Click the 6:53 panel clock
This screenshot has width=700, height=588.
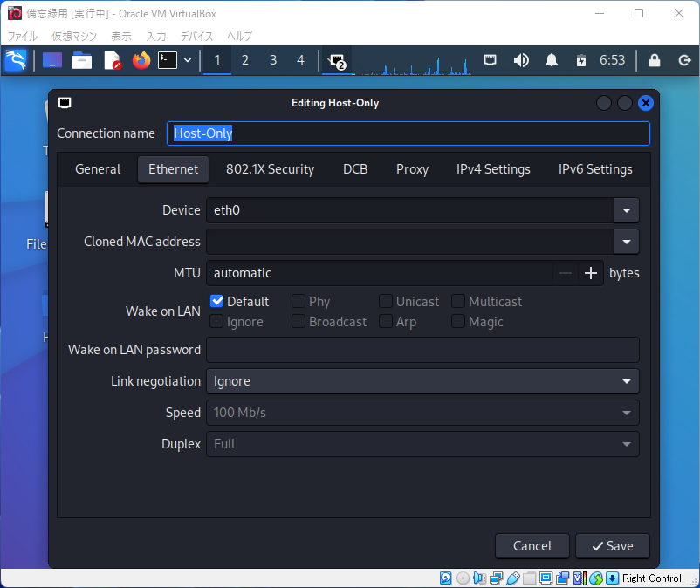point(612,60)
